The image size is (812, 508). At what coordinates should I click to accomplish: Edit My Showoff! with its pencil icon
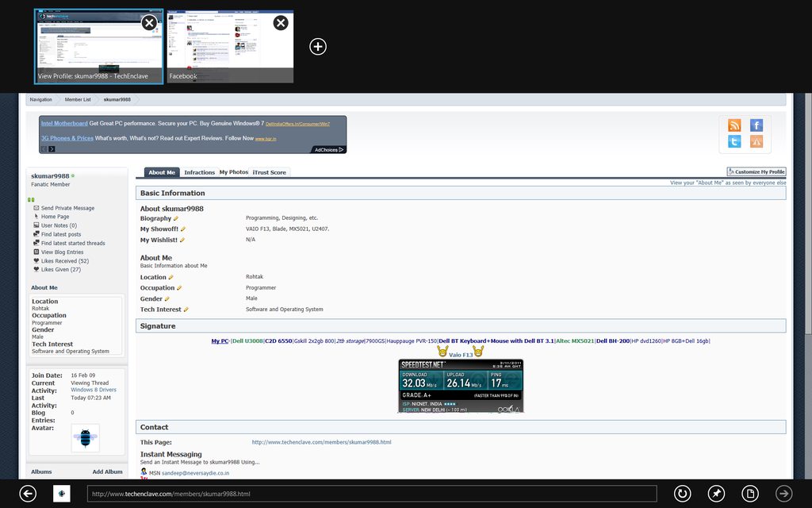183,229
